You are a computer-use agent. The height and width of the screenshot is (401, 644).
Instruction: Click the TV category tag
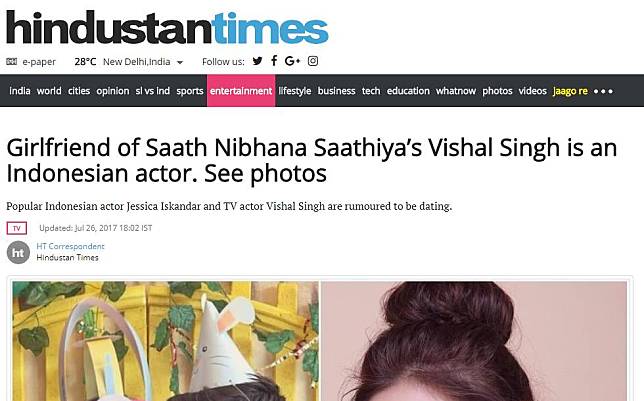tap(17, 228)
